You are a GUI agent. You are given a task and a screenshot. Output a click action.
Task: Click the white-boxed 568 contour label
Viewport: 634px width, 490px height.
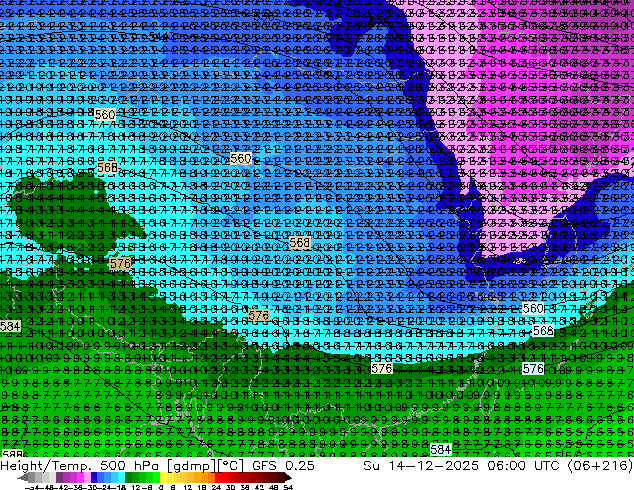[x=543, y=331]
